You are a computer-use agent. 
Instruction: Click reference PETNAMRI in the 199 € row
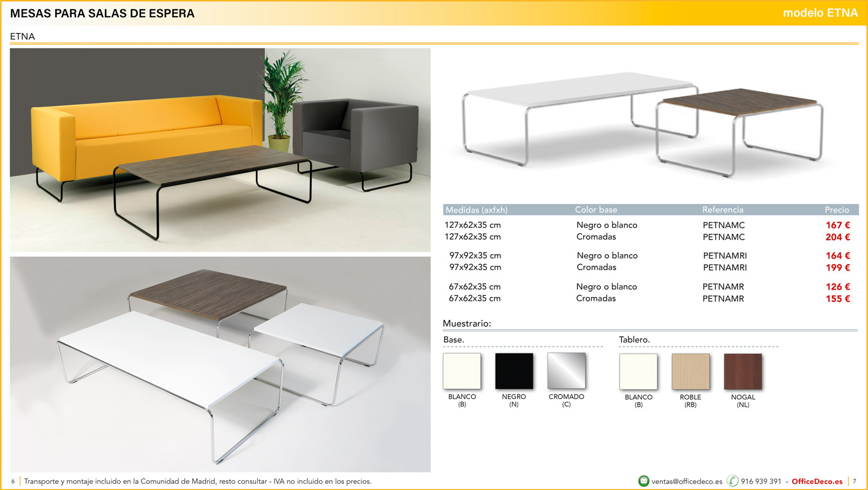tap(725, 268)
